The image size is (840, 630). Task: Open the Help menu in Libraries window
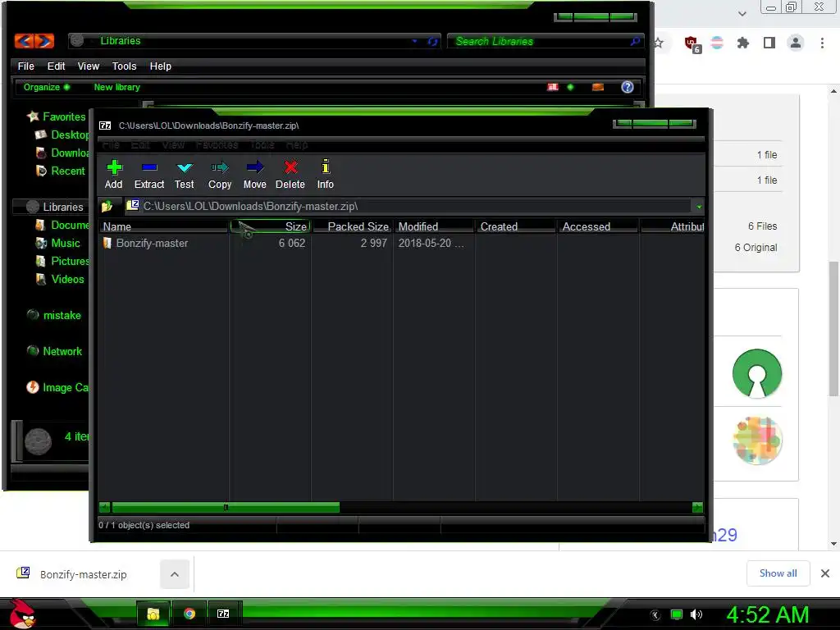point(160,66)
